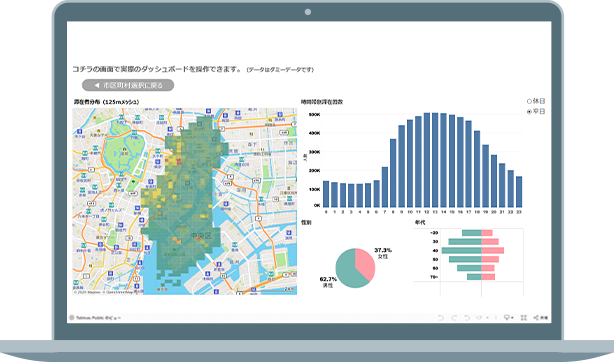Click the 500K axis label
614x362 pixels.
314,114
